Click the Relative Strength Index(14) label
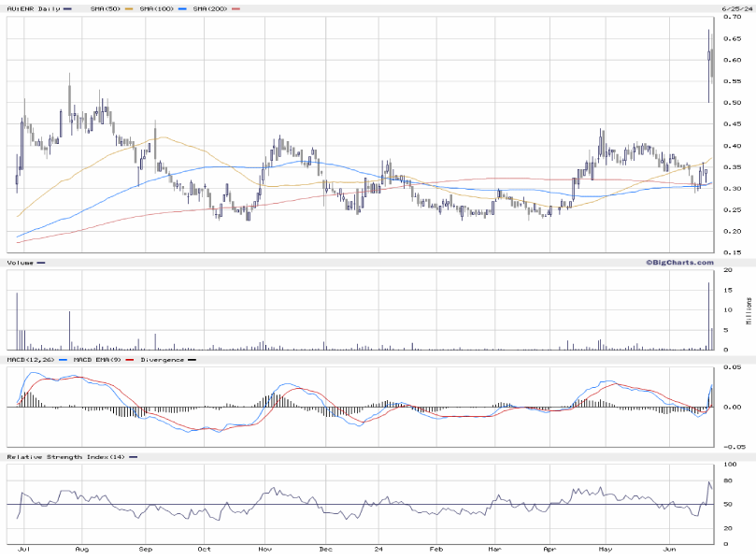 [x=64, y=456]
